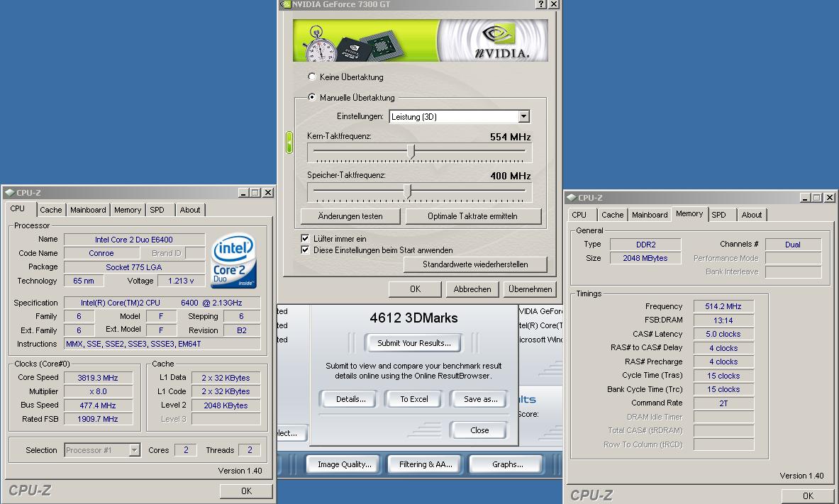The width and height of the screenshot is (839, 504).
Task: Click the CAS# Latency value 5.0 clocks
Action: click(723, 334)
